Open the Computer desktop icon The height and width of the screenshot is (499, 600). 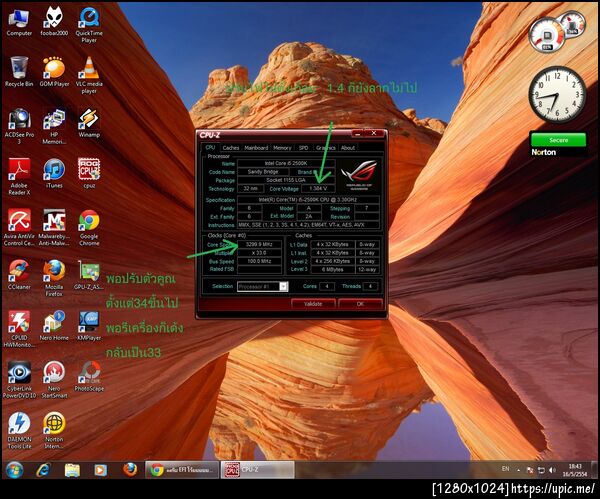19,22
